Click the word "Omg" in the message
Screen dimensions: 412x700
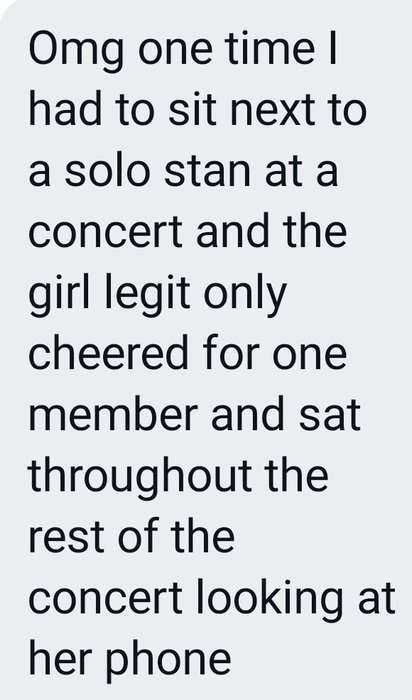(76, 50)
